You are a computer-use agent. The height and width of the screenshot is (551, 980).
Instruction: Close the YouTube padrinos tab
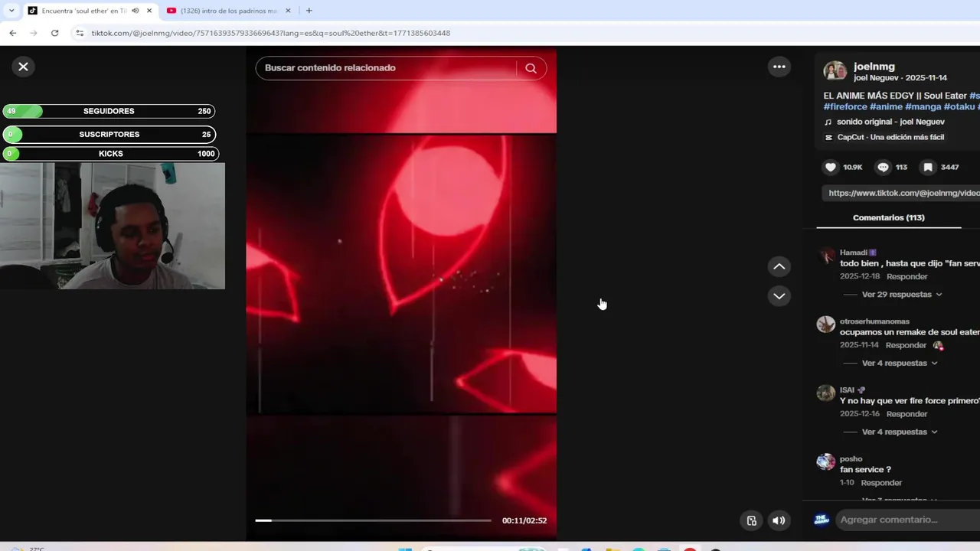click(288, 11)
